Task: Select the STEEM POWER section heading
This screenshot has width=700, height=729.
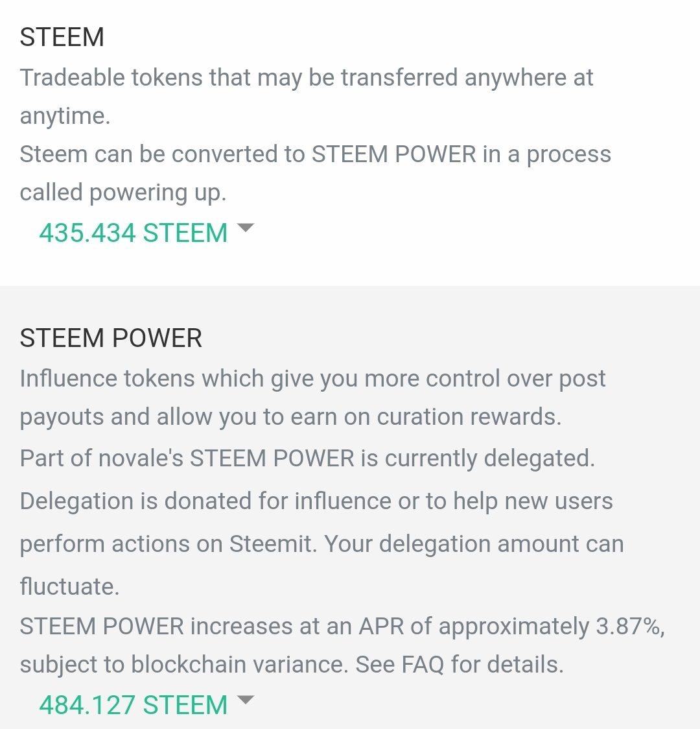Action: tap(111, 339)
